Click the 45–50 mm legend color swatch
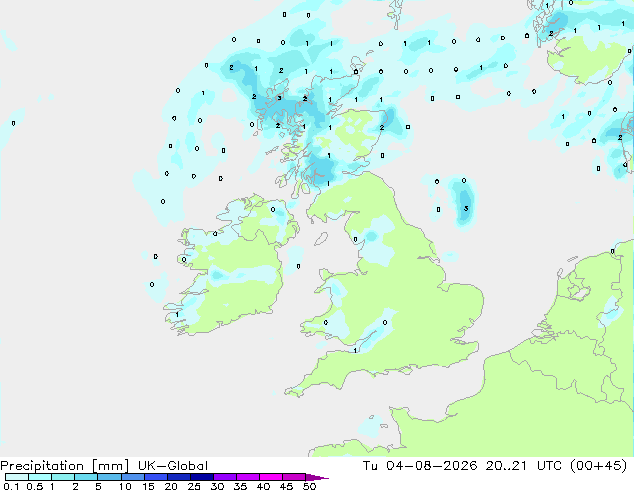 coord(294,477)
